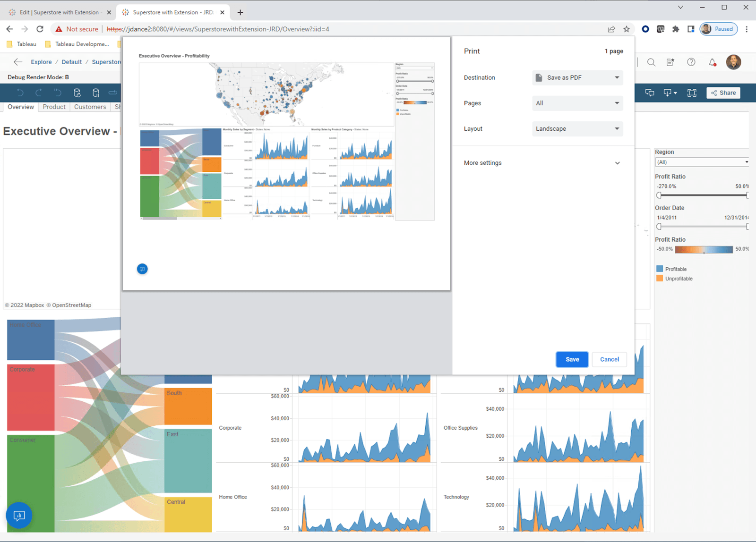Click the Profit Ratio slider left handle
756x542 pixels.
click(659, 195)
